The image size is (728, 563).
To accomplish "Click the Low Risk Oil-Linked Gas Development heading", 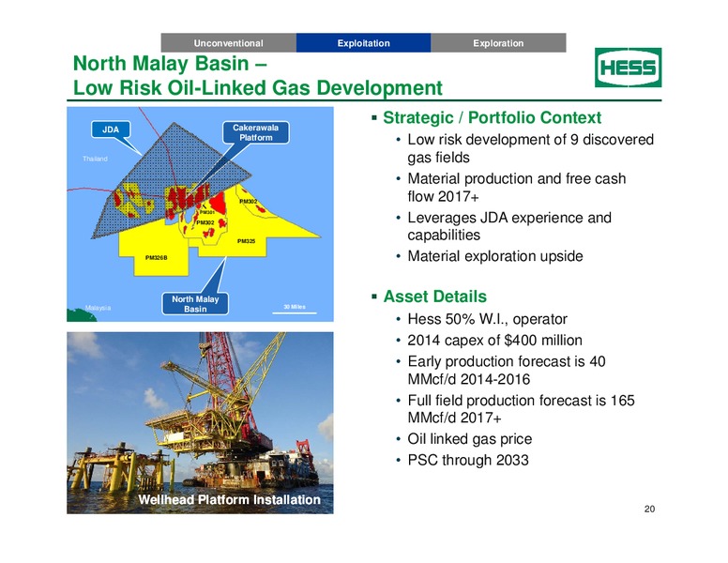I will [x=258, y=88].
